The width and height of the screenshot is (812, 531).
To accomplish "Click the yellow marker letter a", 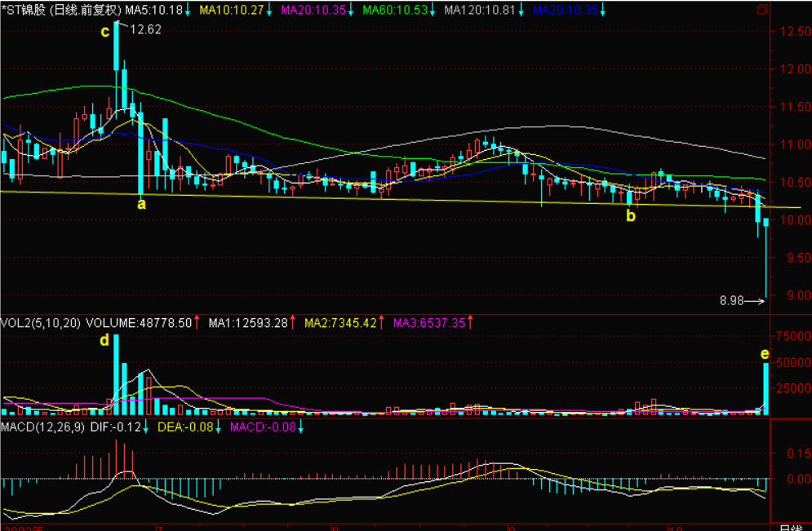I will [x=141, y=204].
